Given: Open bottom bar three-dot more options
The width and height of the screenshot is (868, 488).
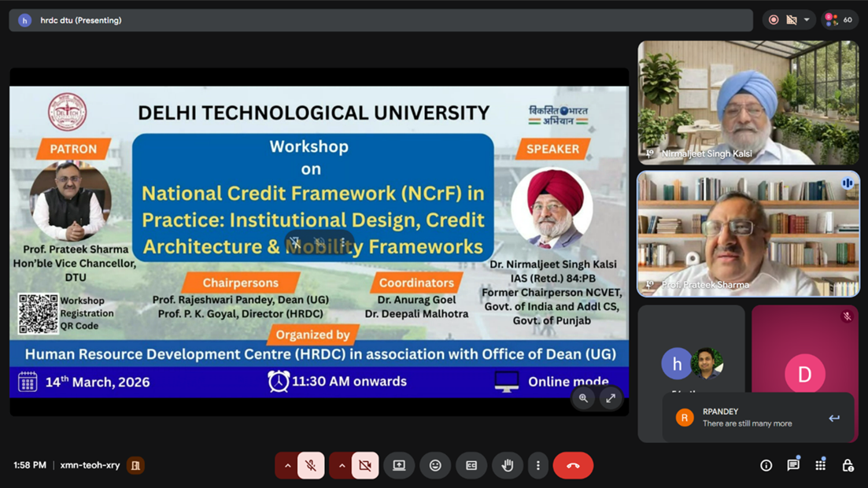Looking at the screenshot, I should [x=537, y=466].
